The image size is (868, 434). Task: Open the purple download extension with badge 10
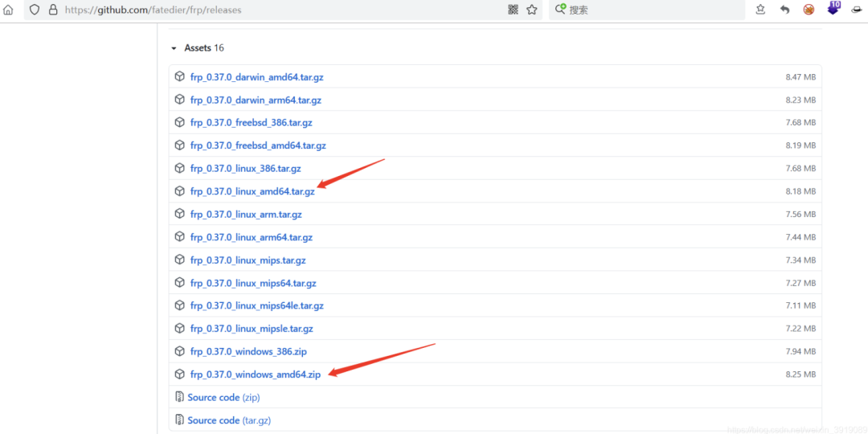833,8
